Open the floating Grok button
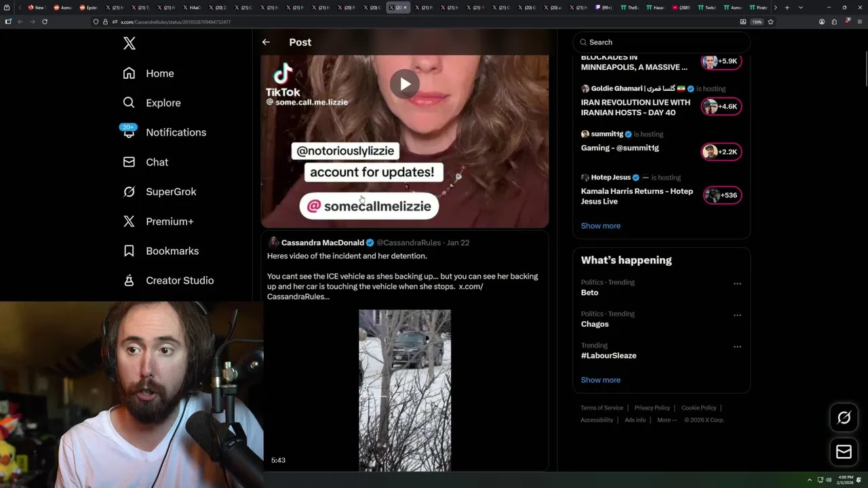The height and width of the screenshot is (488, 868). click(844, 418)
